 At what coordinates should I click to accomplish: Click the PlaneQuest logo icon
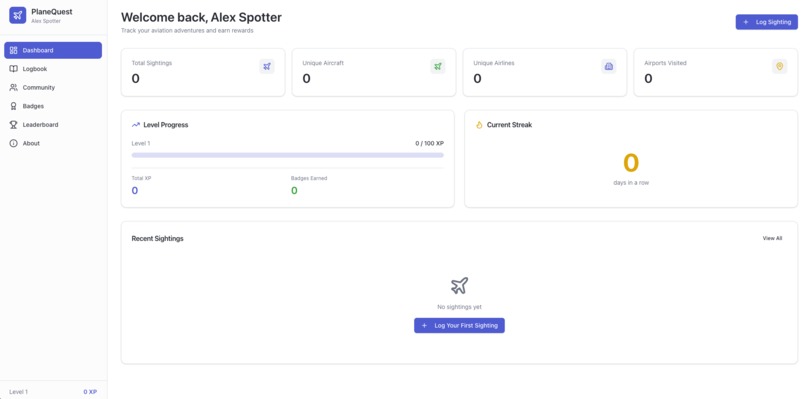(x=17, y=15)
